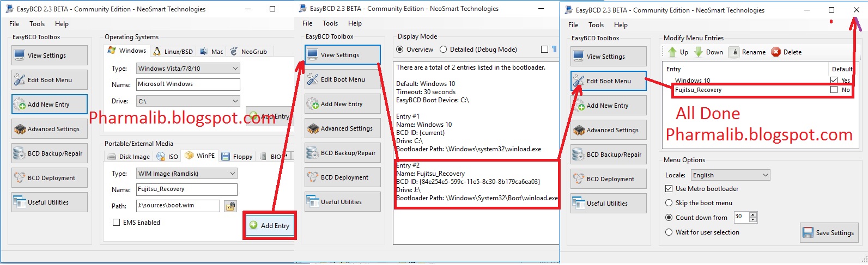Tick the checkbox beside the pilcrow icon
The image size is (868, 265).
(x=544, y=50)
